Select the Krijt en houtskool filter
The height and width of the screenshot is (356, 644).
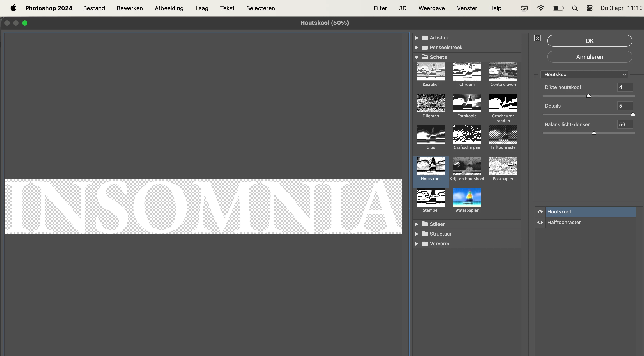tap(467, 166)
